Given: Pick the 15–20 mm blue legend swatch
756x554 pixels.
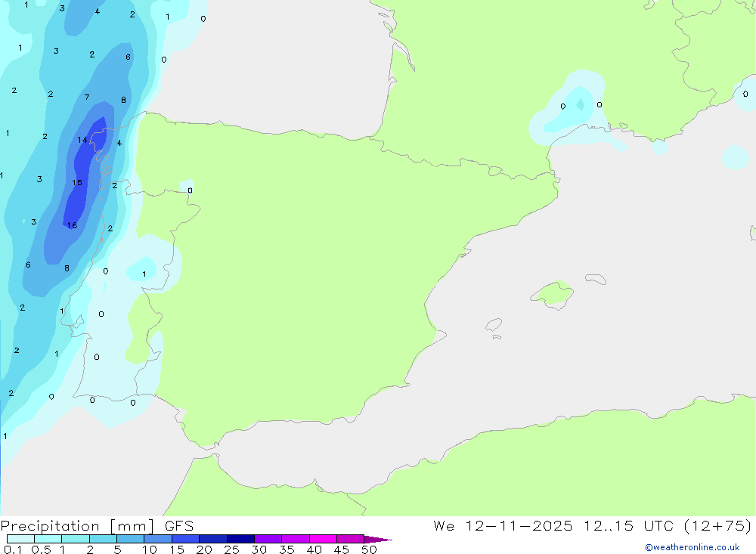Looking at the screenshot, I should click(186, 539).
